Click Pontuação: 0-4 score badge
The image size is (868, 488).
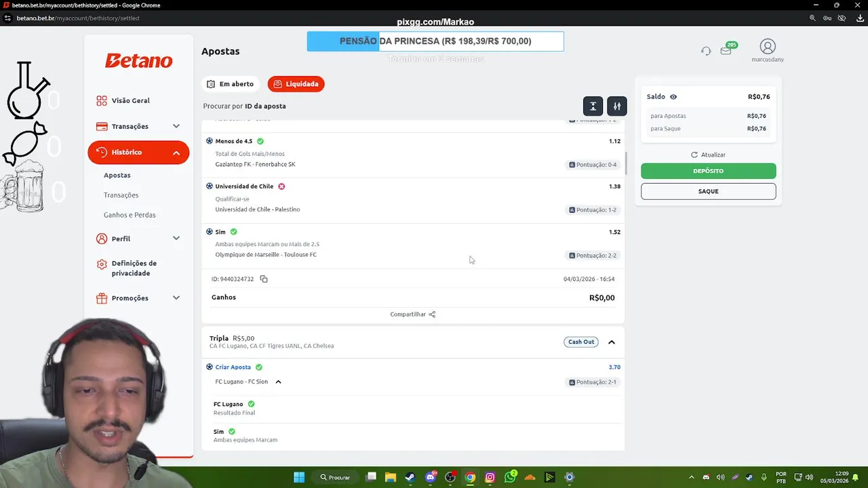click(x=593, y=165)
